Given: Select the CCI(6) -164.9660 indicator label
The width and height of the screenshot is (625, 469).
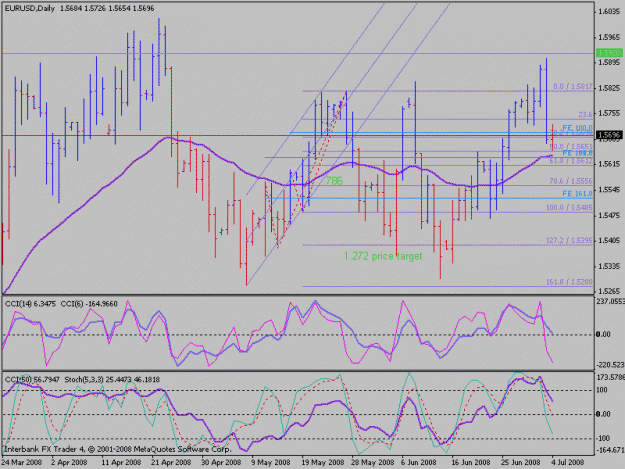Looking at the screenshot, I should [89, 304].
